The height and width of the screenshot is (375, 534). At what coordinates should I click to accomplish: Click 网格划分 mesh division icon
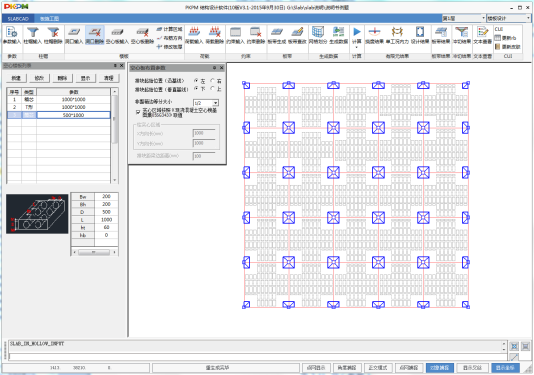pyautogui.click(x=318, y=35)
